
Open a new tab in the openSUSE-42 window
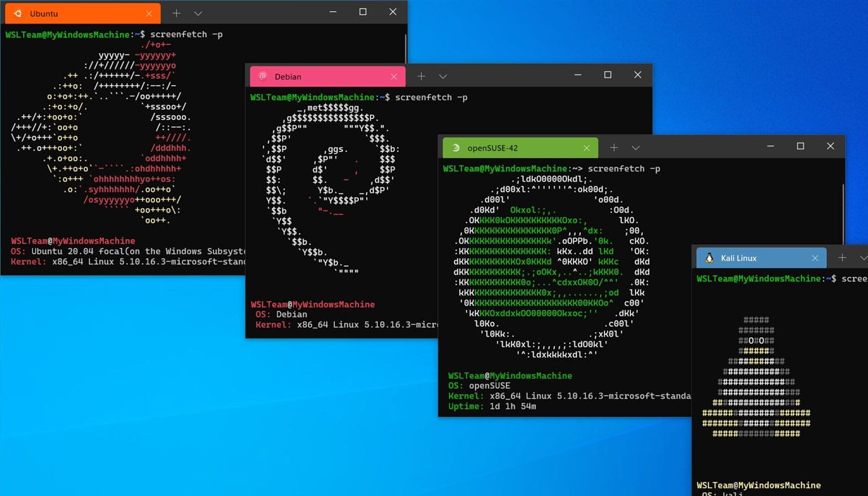point(614,148)
